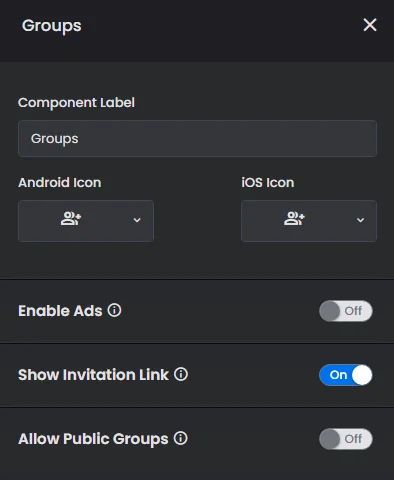The height and width of the screenshot is (480, 394).
Task: Click the Allow Public Groups label text
Action: [93, 439]
